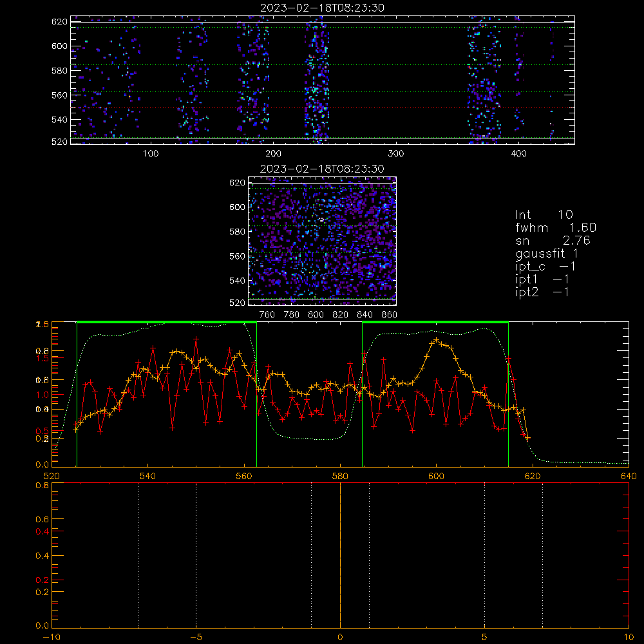Click x-axis label 5 on bottom plot
The image size is (644, 644).
point(485,637)
